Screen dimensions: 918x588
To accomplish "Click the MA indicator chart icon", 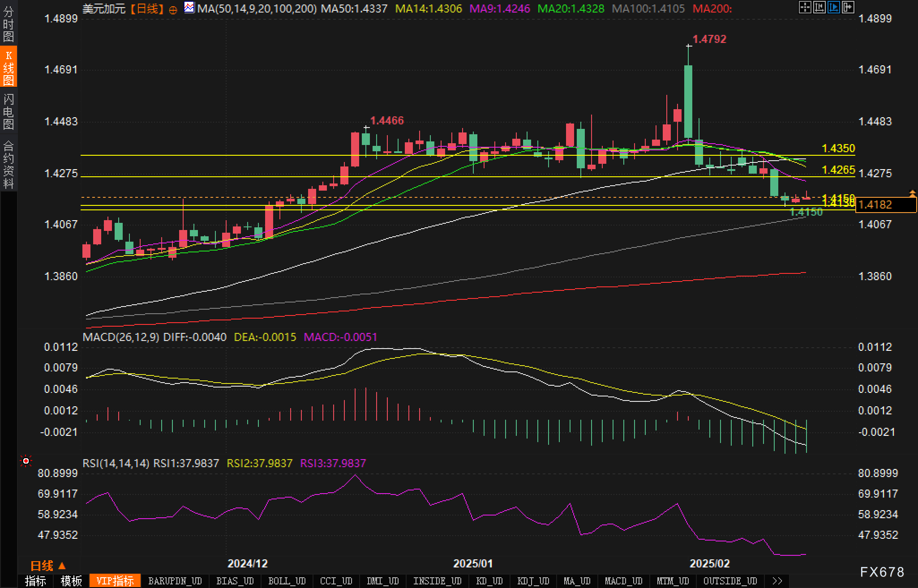I will tap(189, 8).
